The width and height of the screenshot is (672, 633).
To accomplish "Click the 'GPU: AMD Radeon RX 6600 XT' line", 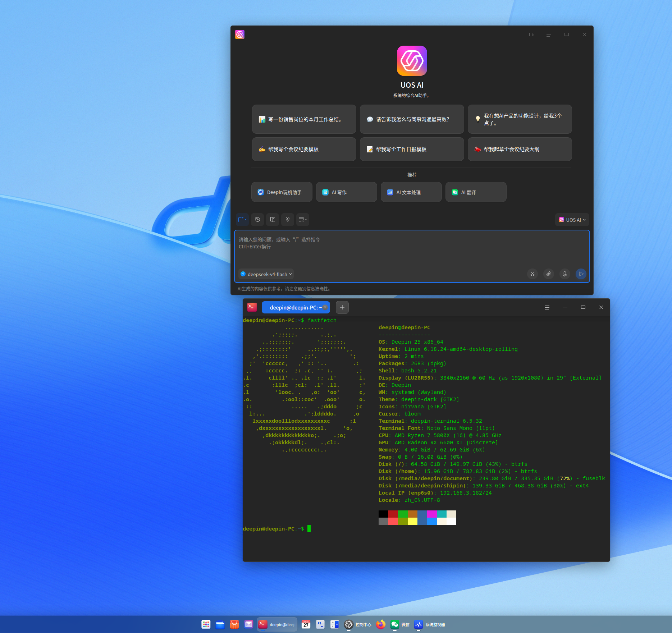I will (x=438, y=442).
